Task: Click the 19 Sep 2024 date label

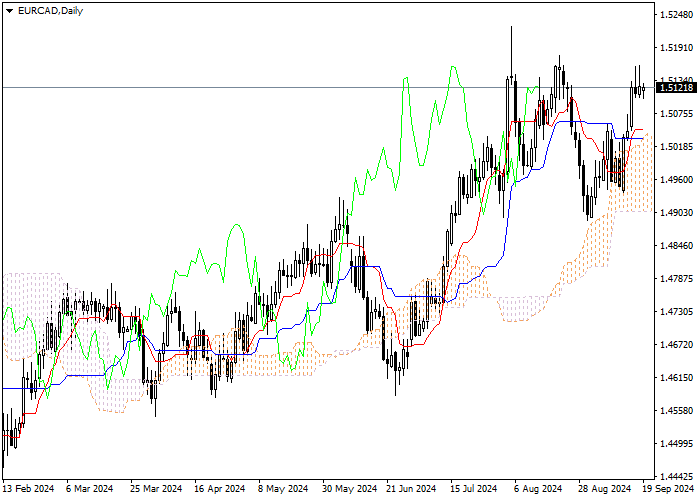Action: (x=668, y=489)
